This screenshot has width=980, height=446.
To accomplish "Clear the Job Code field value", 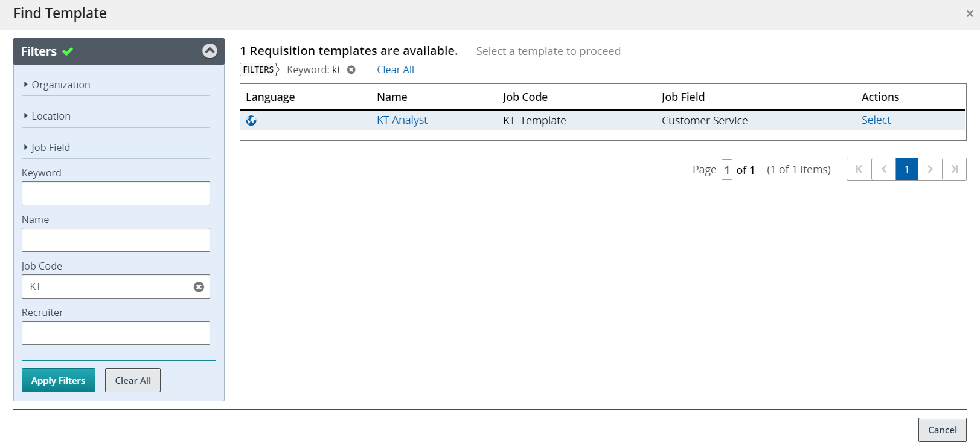I will coord(199,287).
